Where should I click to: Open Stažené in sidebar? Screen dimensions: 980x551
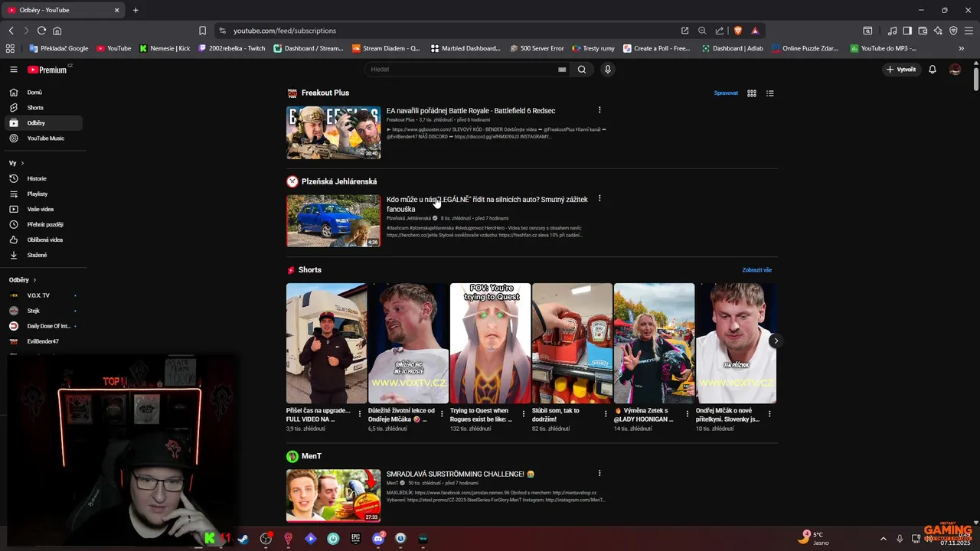[x=44, y=255]
